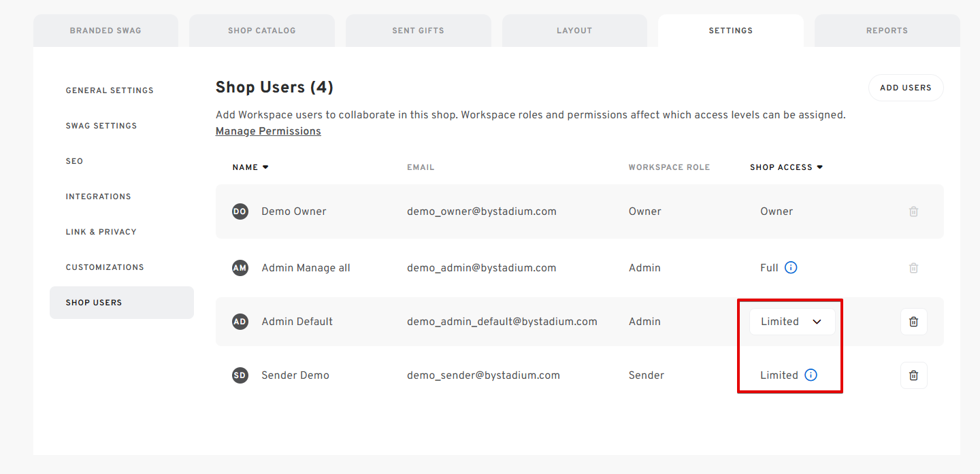
Task: Open the Manage Permissions link
Action: [268, 131]
